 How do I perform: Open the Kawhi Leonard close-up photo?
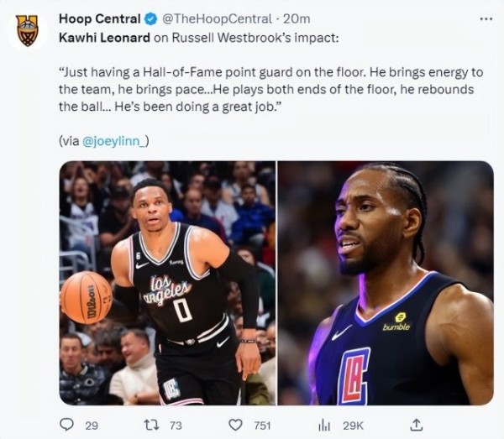point(386,283)
